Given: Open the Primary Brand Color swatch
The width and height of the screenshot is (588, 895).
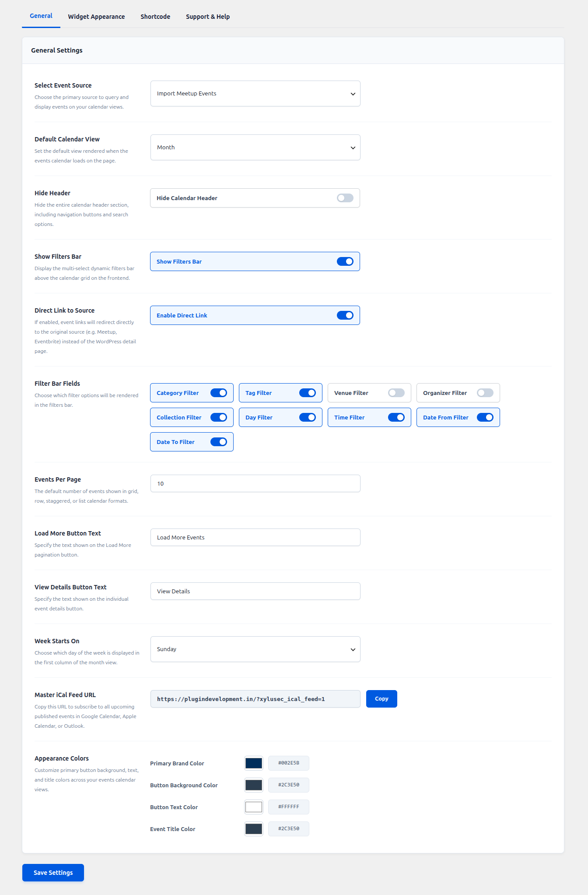Looking at the screenshot, I should 254,763.
